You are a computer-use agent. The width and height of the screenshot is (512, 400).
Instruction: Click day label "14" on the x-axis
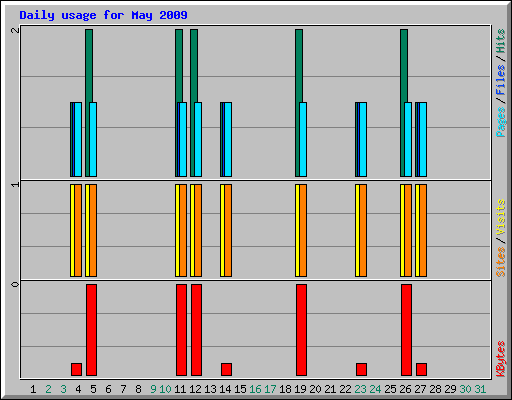pos(225,389)
